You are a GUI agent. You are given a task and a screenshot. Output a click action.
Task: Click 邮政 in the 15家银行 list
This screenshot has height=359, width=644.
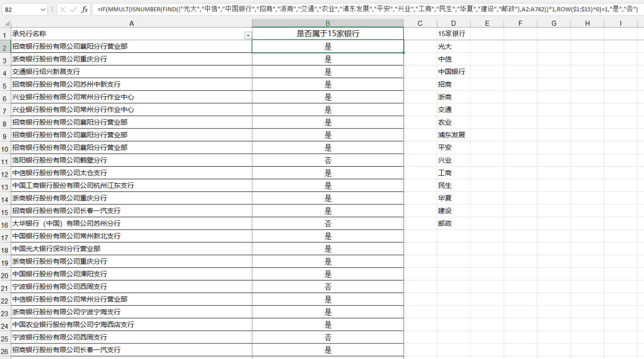coord(453,223)
